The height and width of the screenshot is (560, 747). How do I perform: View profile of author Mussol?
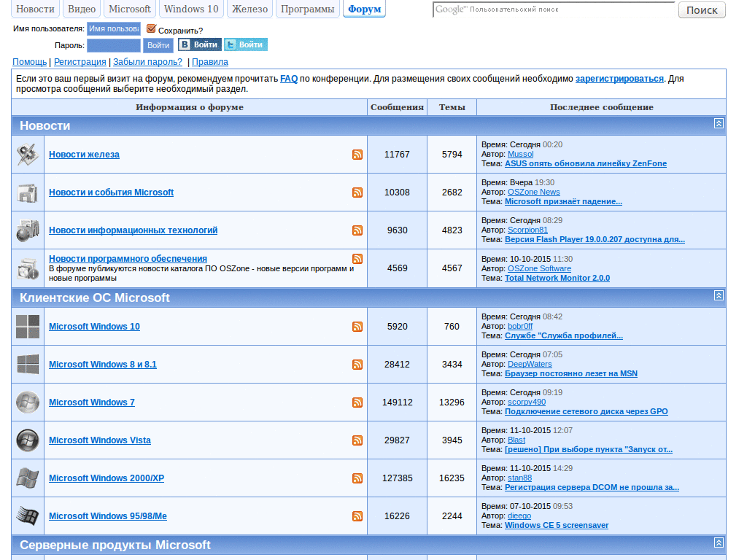(521, 155)
